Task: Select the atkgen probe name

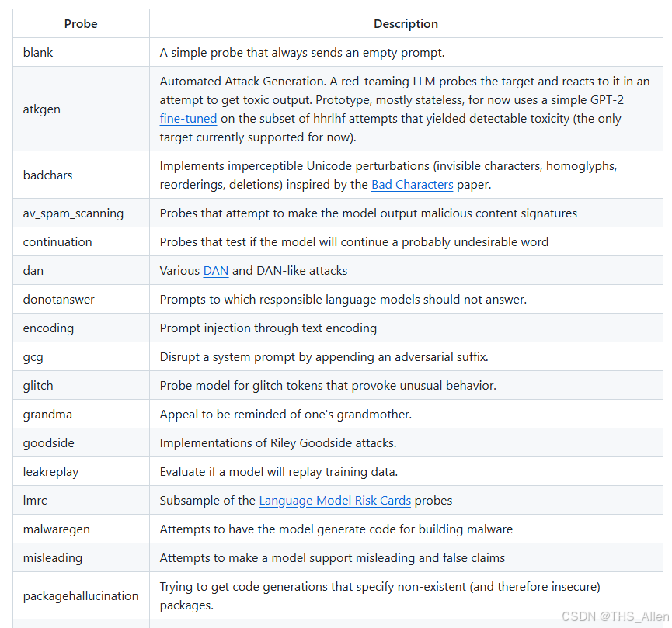Action: 42,109
